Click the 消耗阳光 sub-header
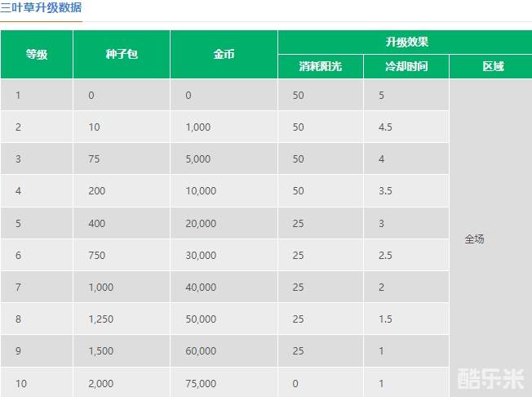Viewport: 532px width, 397px height. tap(321, 66)
